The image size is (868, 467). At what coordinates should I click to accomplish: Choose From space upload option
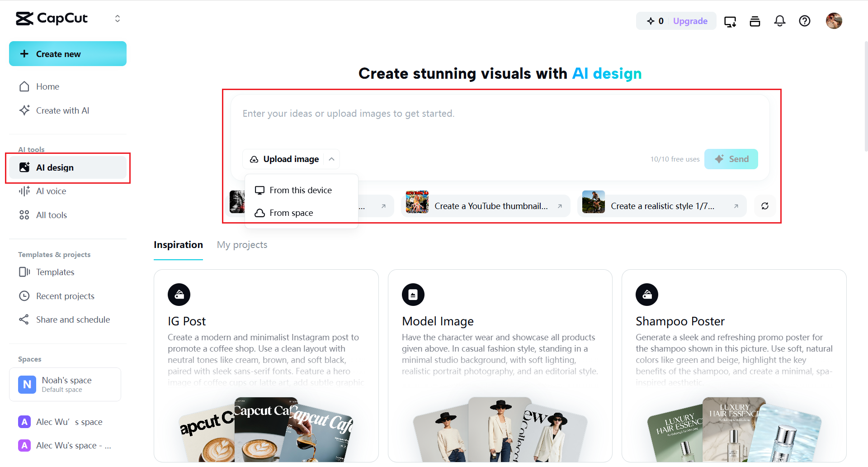(291, 213)
